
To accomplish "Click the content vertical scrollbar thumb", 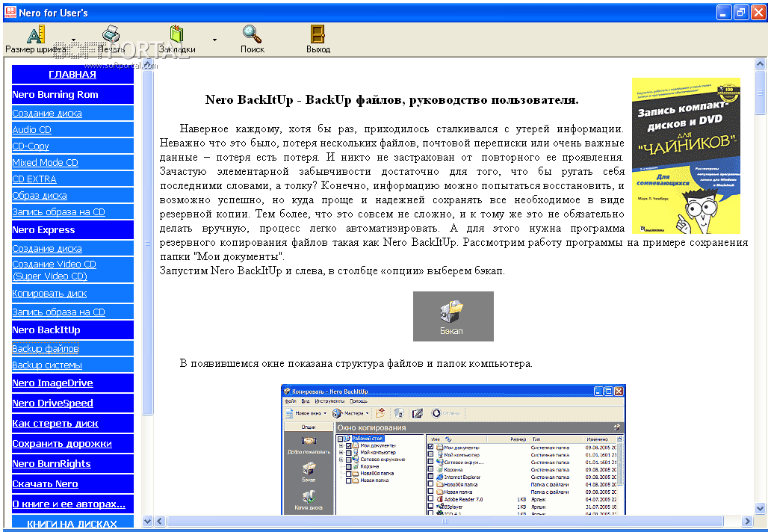I will pyautogui.click(x=761, y=93).
